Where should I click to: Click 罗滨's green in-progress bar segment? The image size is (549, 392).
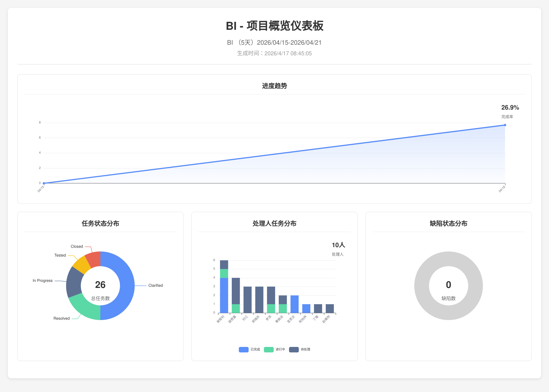click(271, 309)
